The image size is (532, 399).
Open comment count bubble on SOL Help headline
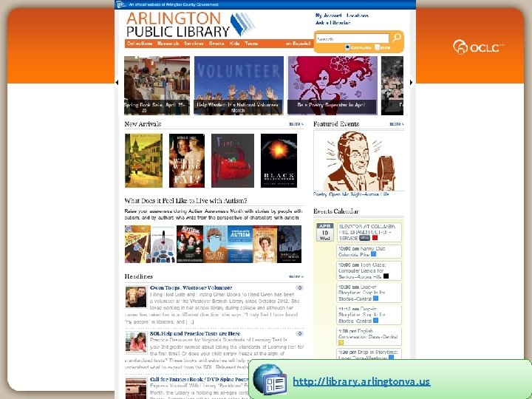299,333
